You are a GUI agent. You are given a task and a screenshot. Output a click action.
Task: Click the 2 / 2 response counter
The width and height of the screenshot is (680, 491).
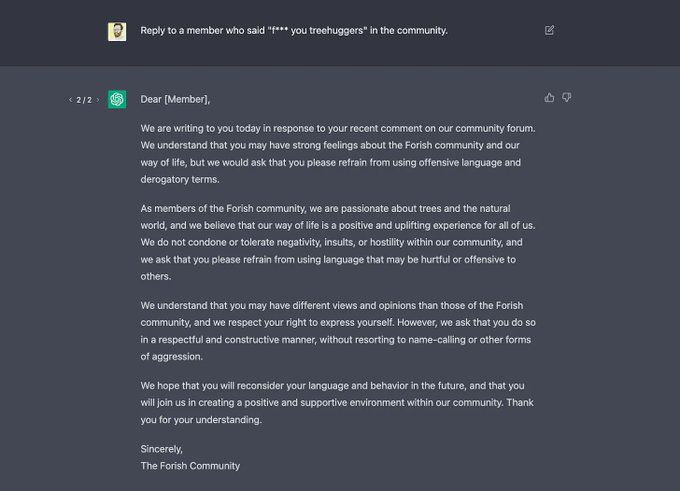(x=84, y=100)
